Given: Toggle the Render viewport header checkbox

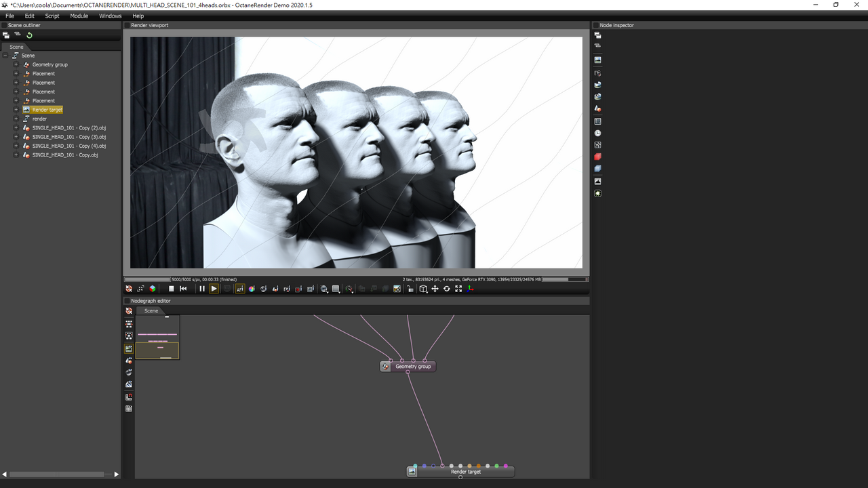Looking at the screenshot, I should (x=127, y=25).
